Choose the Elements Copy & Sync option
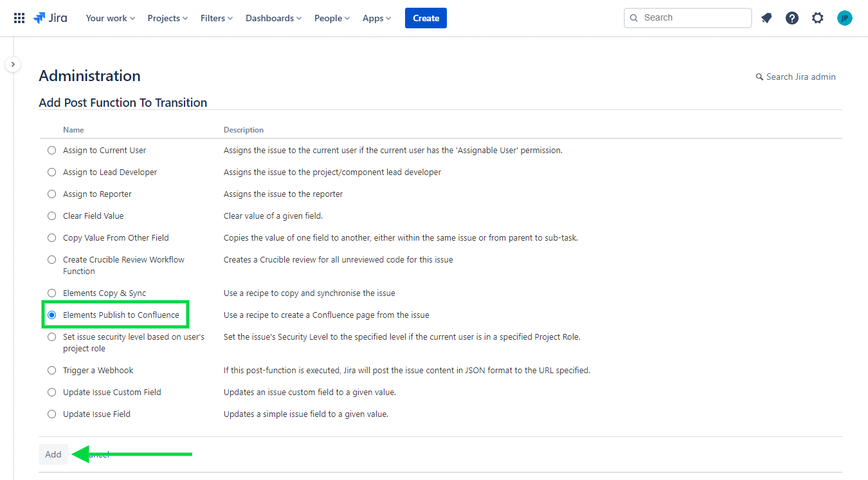This screenshot has width=868, height=480. (x=52, y=293)
